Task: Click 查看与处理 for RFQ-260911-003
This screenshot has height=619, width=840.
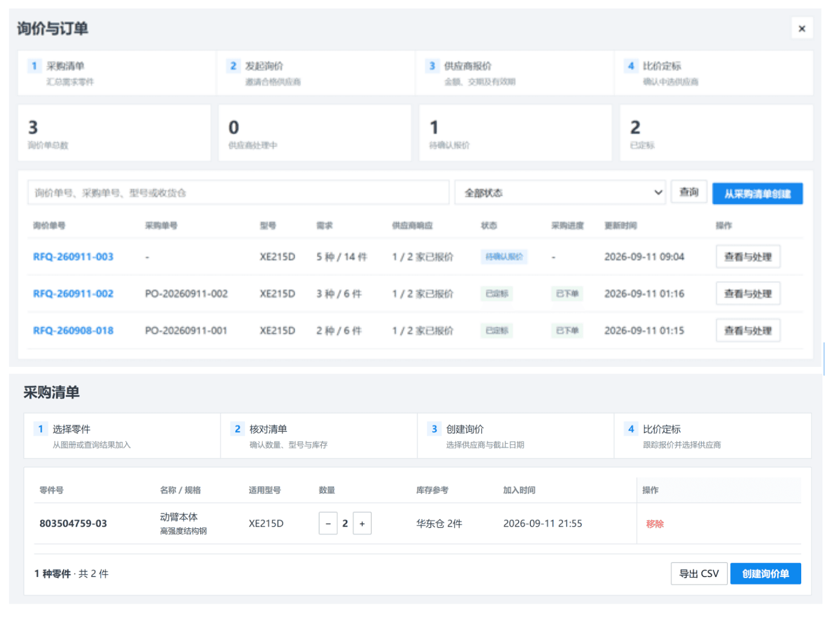Action: [x=748, y=257]
